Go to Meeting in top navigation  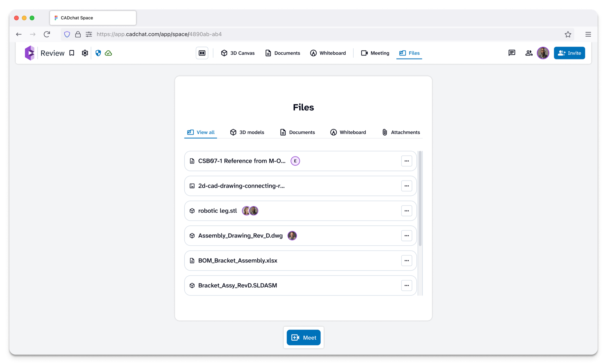click(x=375, y=53)
